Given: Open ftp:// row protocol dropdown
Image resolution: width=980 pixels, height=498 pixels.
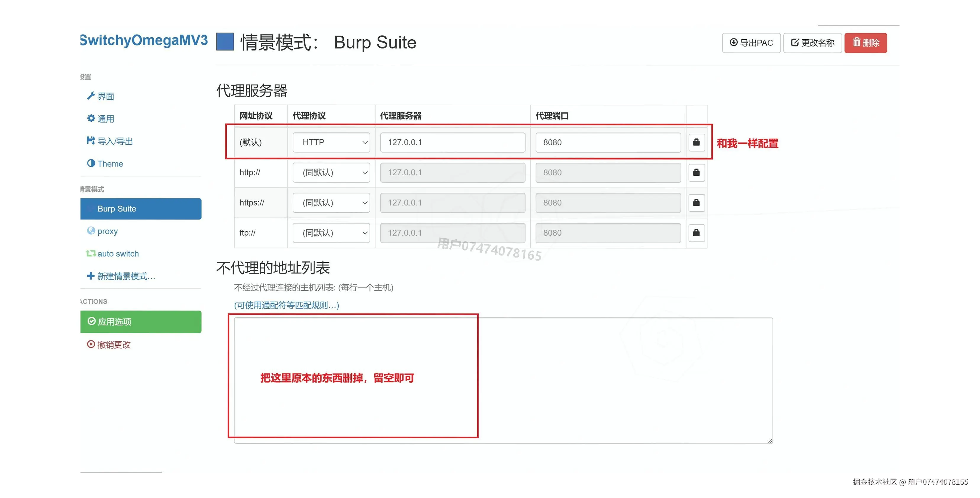Looking at the screenshot, I should (x=331, y=233).
